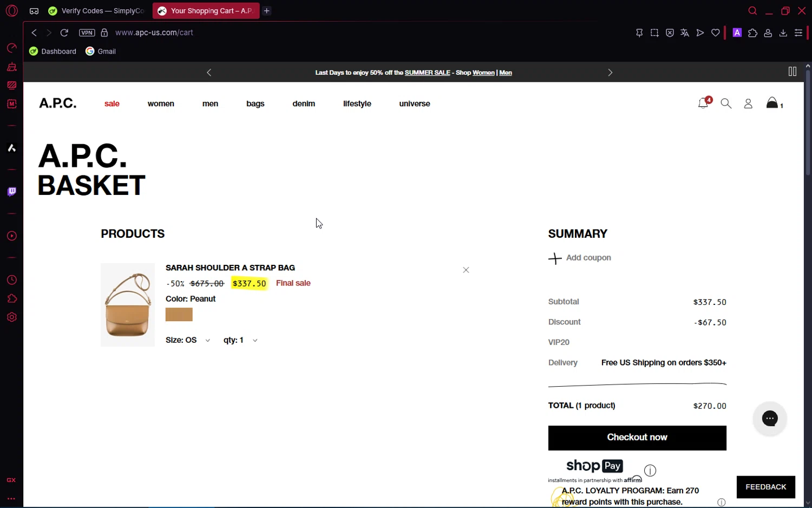Click the Checkout now button

(637, 438)
